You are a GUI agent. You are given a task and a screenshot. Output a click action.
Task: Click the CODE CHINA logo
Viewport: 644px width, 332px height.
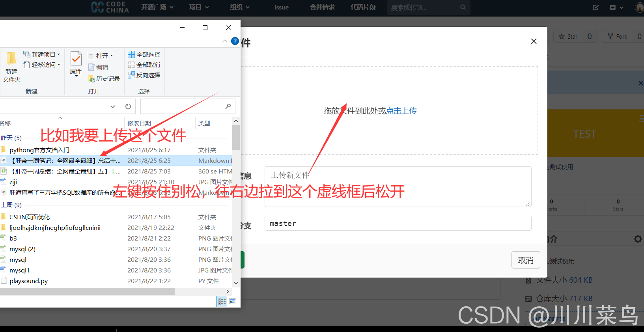(110, 7)
